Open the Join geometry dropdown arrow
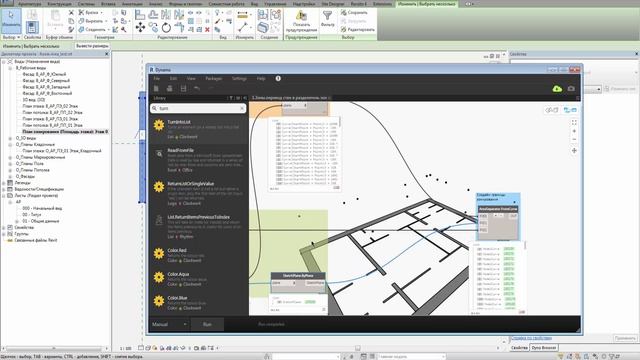Image resolution: width=640 pixels, height=360 pixels. [109, 29]
